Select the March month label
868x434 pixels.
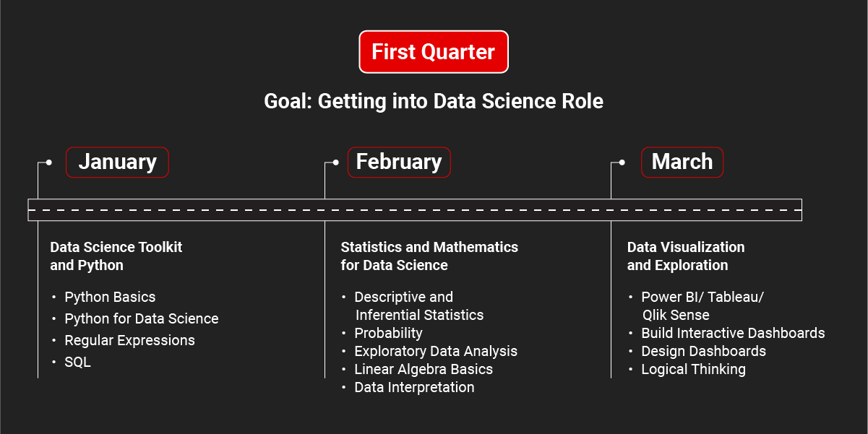(x=682, y=162)
